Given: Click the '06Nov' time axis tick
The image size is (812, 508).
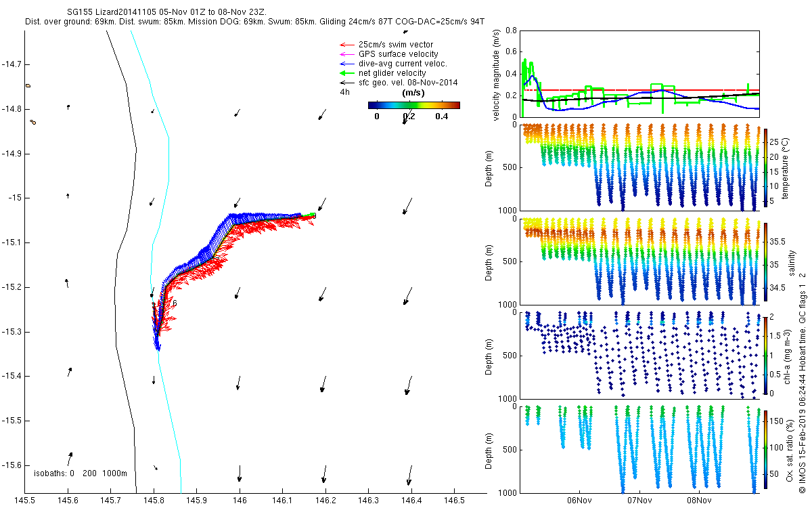Looking at the screenshot, I should pyautogui.click(x=580, y=501).
